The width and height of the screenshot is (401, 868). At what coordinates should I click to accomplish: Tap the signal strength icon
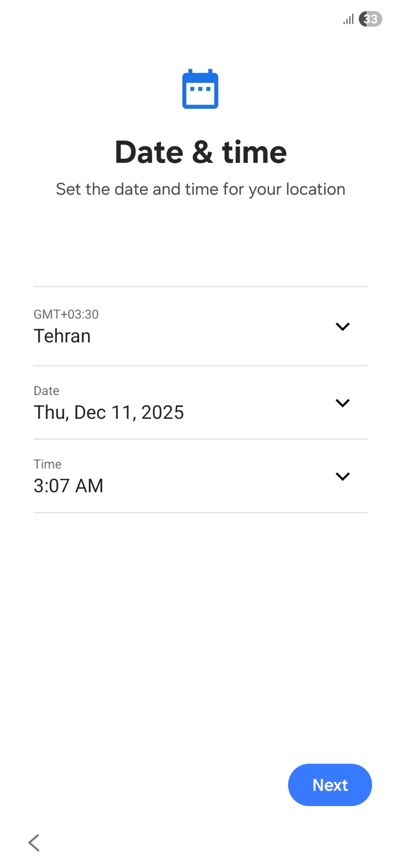348,19
